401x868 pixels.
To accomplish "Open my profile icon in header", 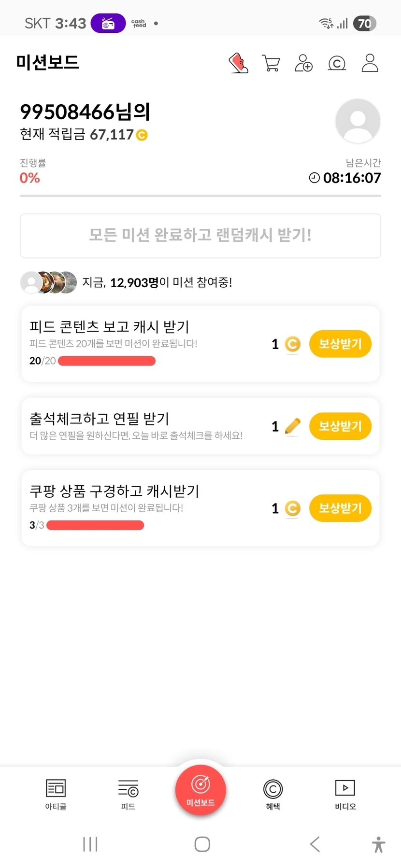I will tap(370, 63).
